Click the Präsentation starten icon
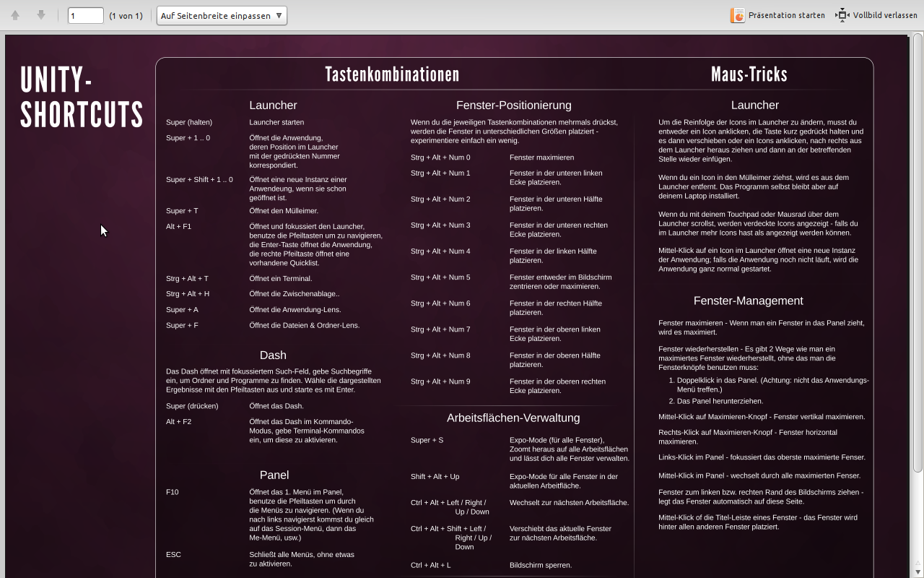 click(737, 15)
